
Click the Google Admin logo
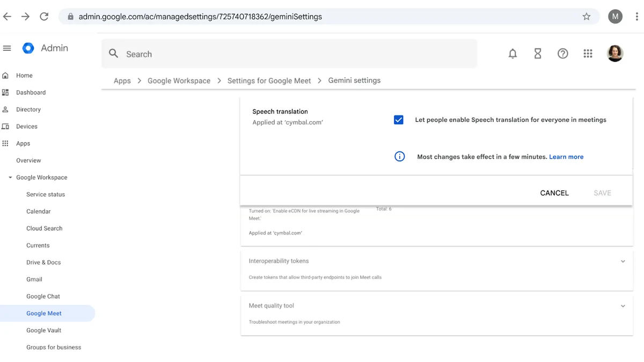point(28,48)
